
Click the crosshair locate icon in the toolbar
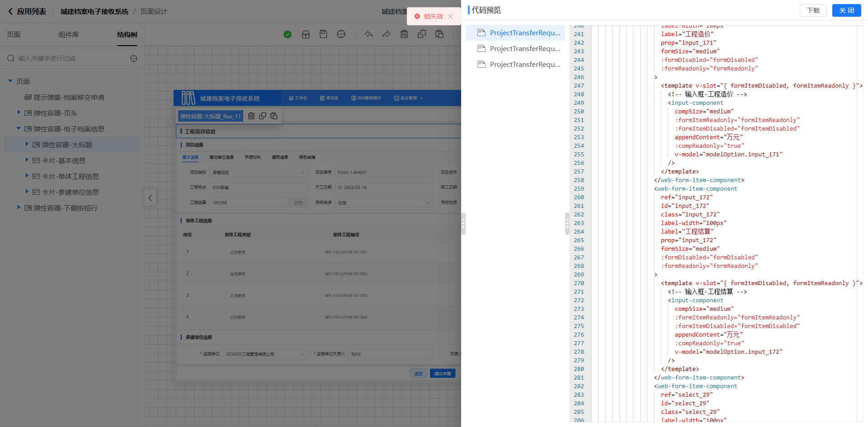tap(341, 34)
